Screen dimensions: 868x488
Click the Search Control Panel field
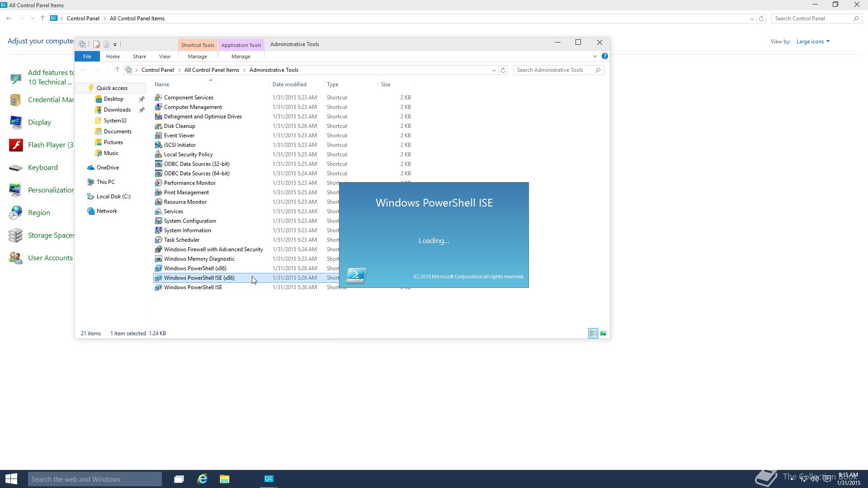816,19
